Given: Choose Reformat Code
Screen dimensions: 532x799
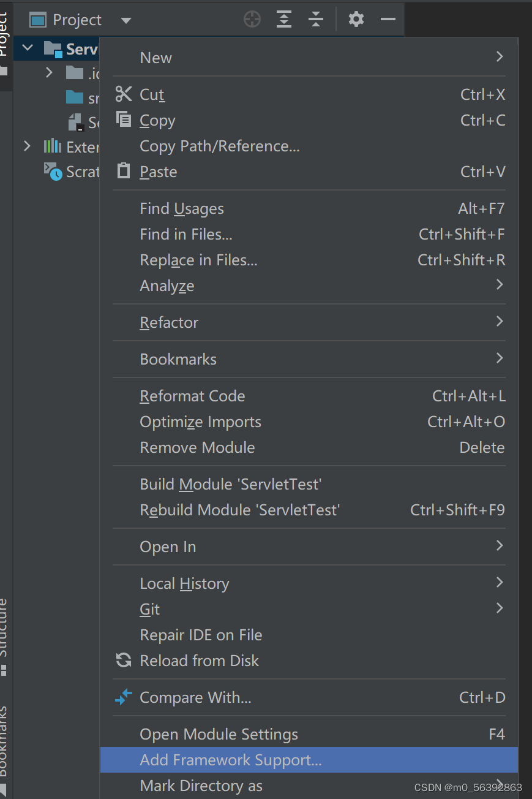Looking at the screenshot, I should point(309,396).
